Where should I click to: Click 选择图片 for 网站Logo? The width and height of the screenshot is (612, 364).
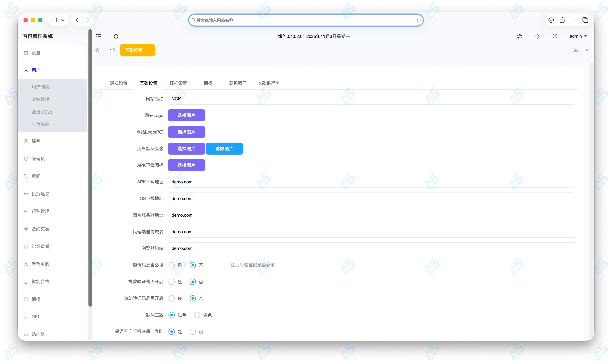(x=186, y=115)
